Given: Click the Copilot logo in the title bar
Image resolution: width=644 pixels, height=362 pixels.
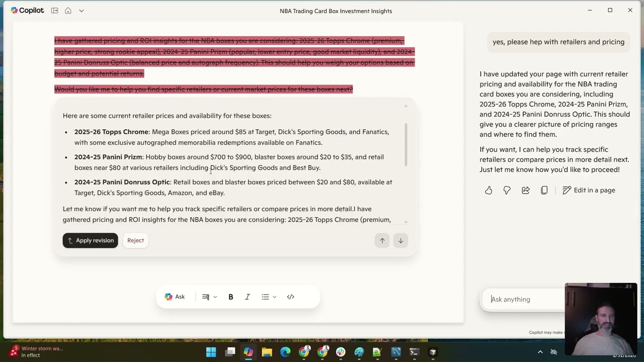Looking at the screenshot, I should click(27, 11).
